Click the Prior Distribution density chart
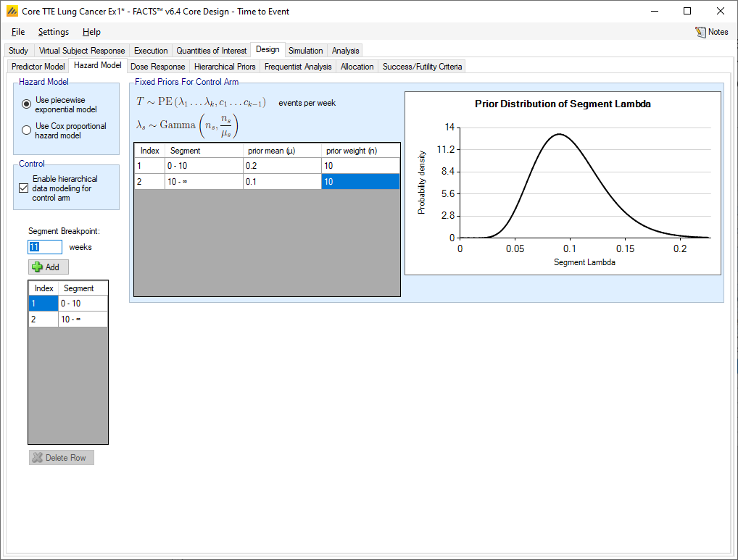The width and height of the screenshot is (738, 560). pyautogui.click(x=563, y=183)
